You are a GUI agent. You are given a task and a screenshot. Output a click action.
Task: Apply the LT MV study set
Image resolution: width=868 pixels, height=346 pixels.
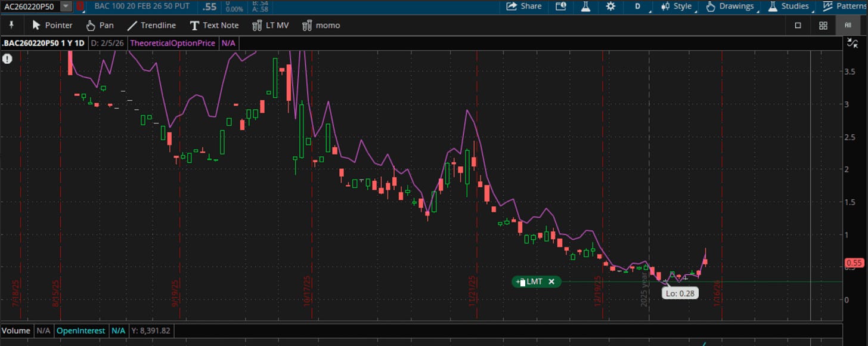pos(271,25)
